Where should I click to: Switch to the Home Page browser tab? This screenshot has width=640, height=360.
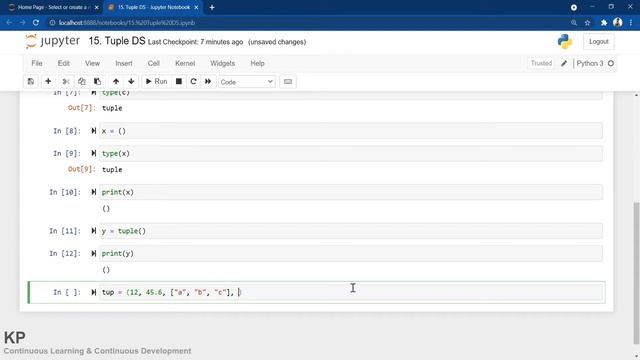coord(53,7)
